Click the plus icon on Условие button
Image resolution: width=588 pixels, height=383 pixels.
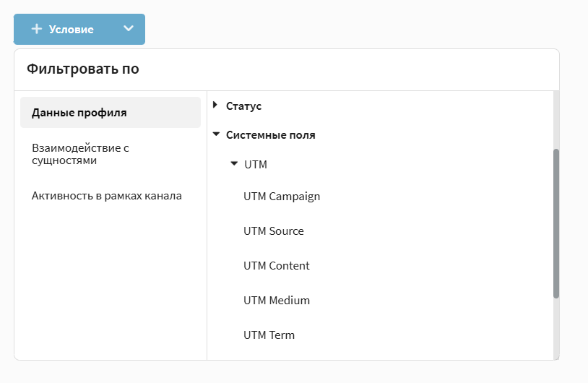[37, 29]
